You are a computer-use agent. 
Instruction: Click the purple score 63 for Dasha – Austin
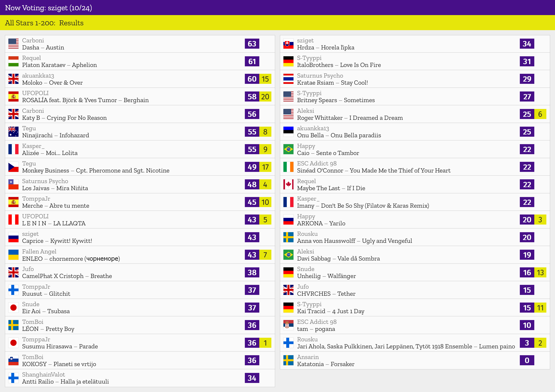252,44
